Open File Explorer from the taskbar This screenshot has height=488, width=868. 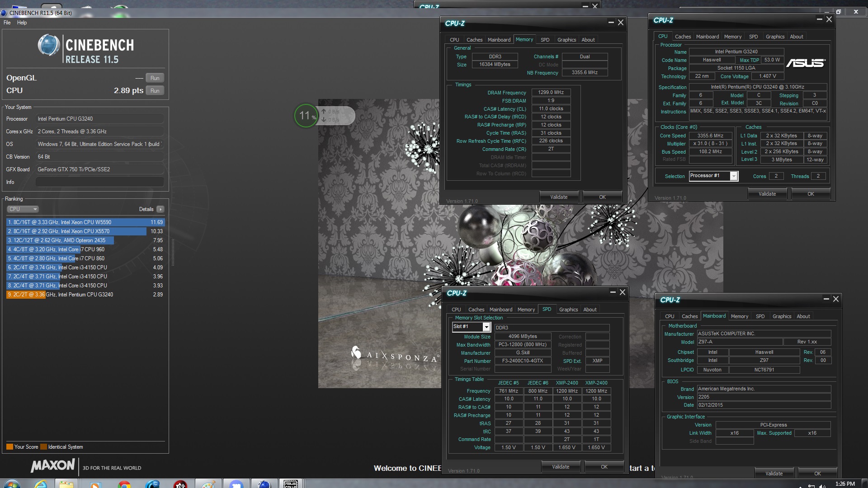[66, 484]
